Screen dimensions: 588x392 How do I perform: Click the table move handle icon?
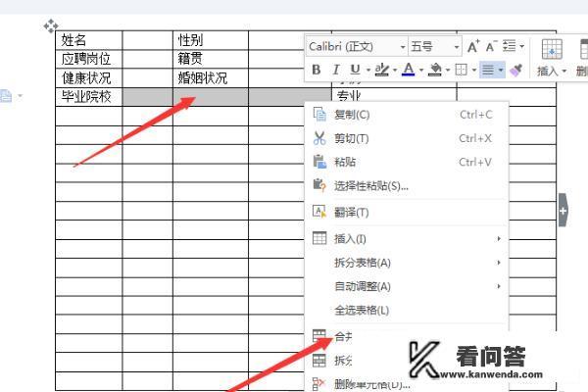(51, 26)
